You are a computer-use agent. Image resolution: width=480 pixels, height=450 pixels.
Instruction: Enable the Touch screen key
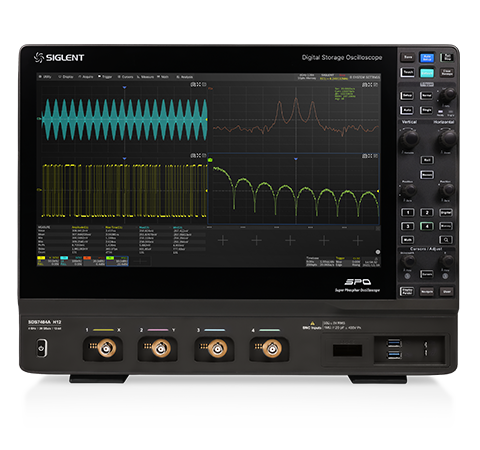pyautogui.click(x=407, y=72)
